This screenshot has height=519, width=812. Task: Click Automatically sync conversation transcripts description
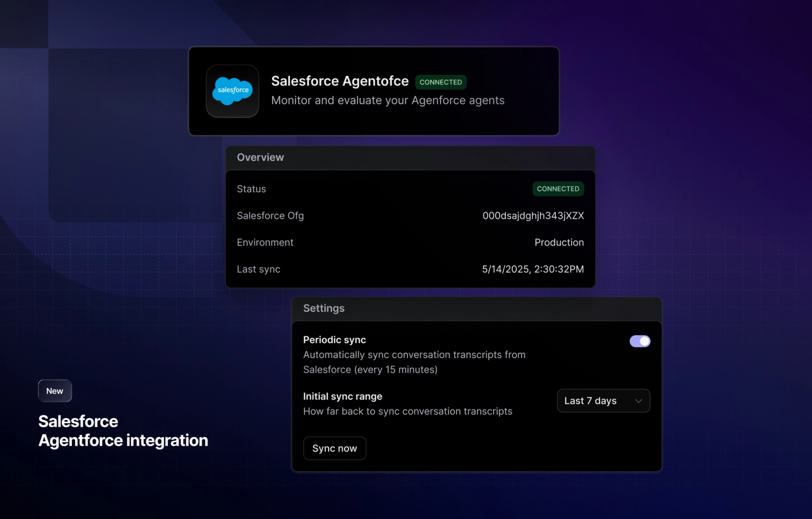(414, 362)
